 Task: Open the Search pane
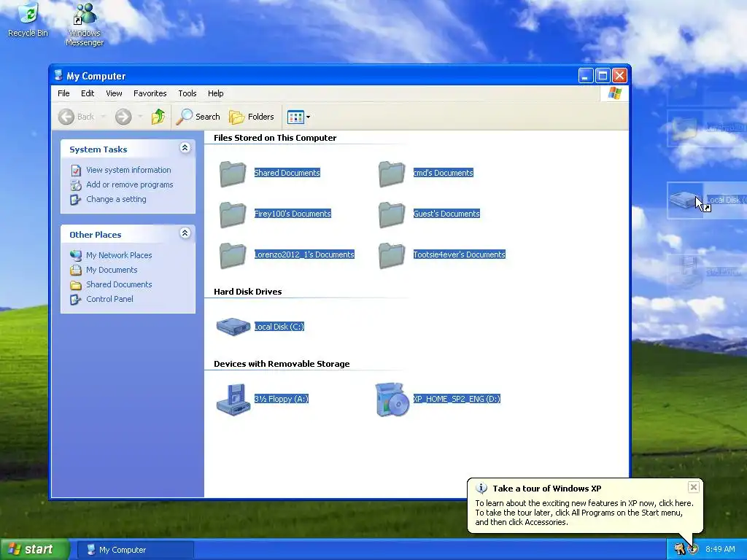coord(198,117)
